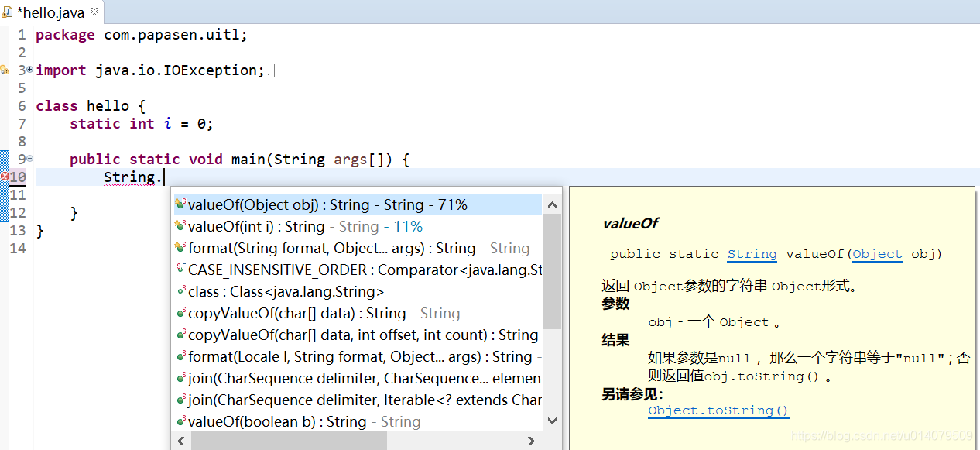Click the static method icon beside valueOf(Object obj)
Screen dimensions: 980x450
click(180, 204)
